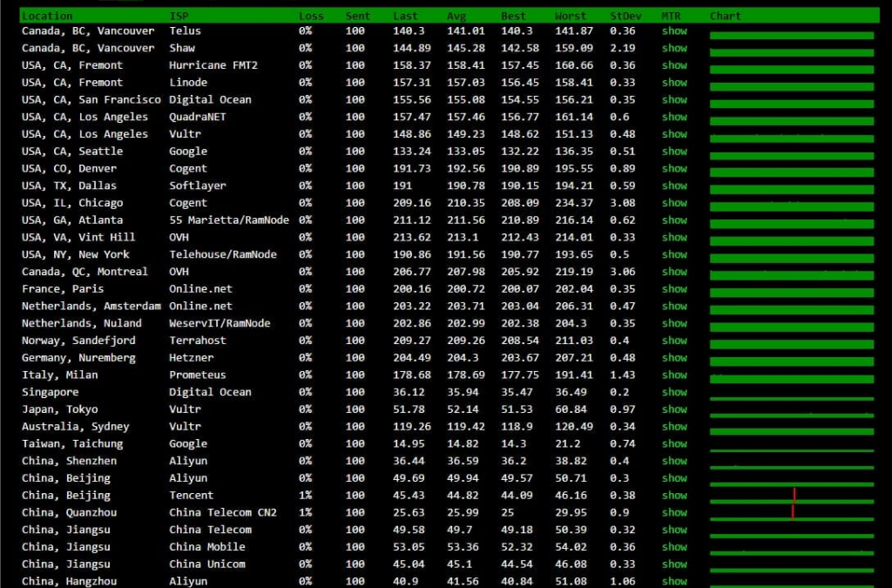The height and width of the screenshot is (588, 892).
Task: Open show link for Hetzner Nuremberg
Action: (674, 358)
